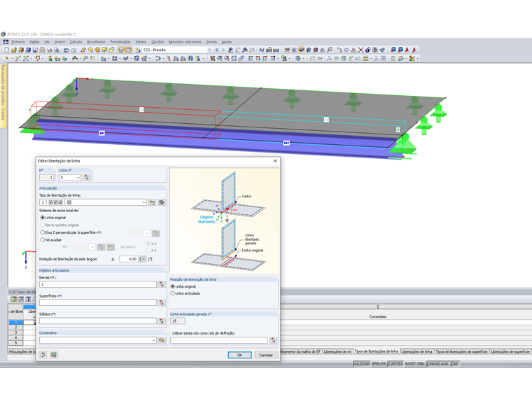Click the dialog units and decimals icon

[54, 355]
